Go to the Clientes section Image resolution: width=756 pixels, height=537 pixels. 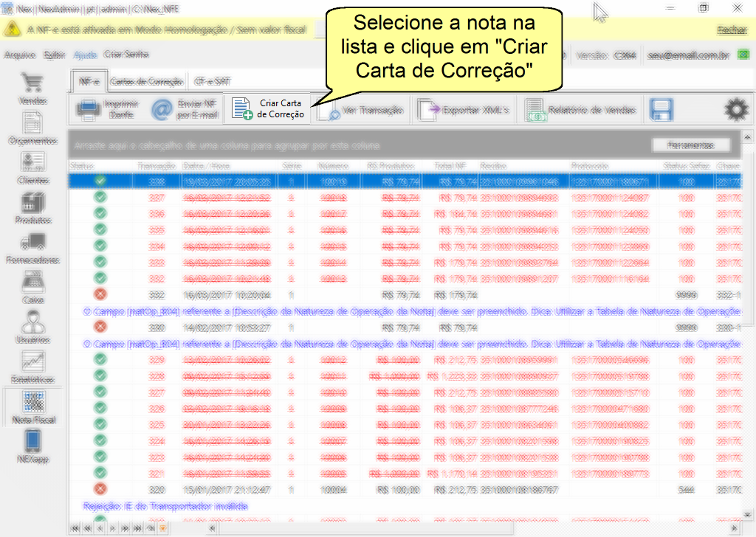(x=32, y=168)
